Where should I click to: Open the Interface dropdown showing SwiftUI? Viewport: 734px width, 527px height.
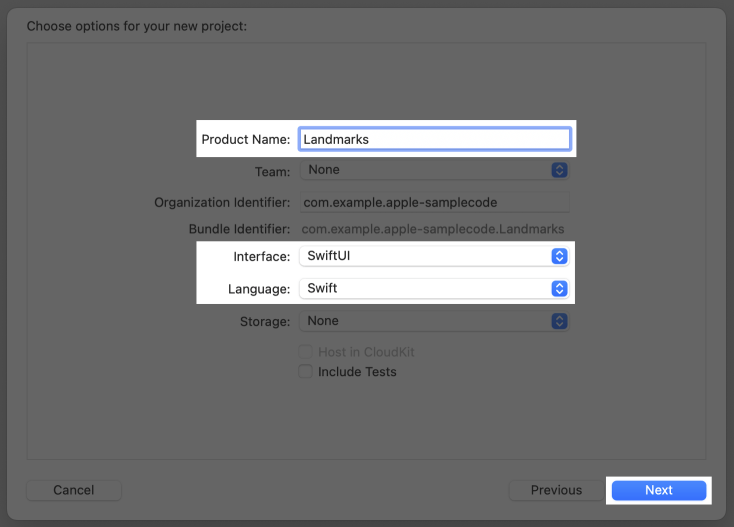(434, 256)
